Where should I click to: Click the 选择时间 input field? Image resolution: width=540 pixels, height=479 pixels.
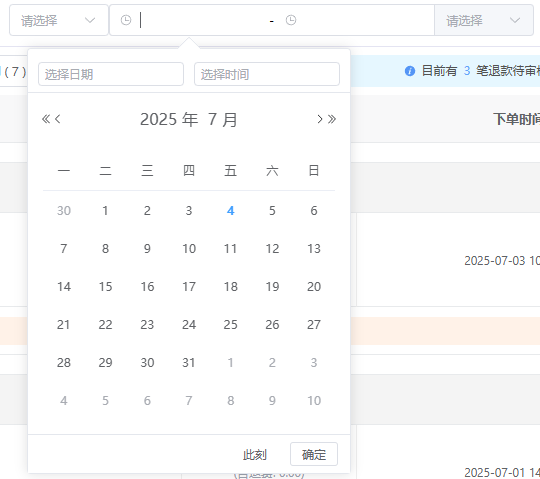pyautogui.click(x=267, y=74)
